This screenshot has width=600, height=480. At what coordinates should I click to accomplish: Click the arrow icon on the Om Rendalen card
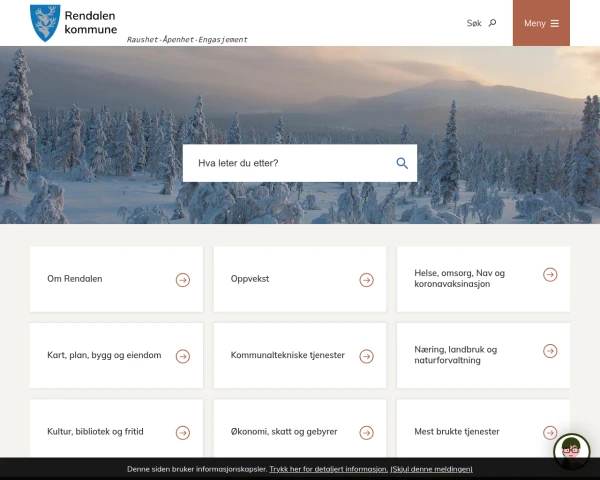pos(183,280)
